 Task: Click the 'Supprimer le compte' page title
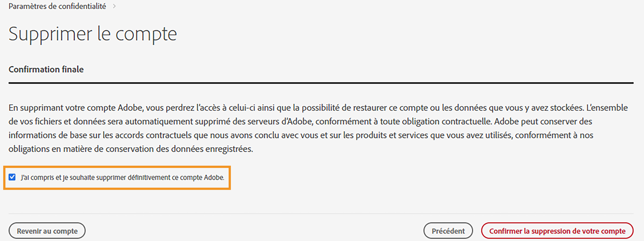92,34
